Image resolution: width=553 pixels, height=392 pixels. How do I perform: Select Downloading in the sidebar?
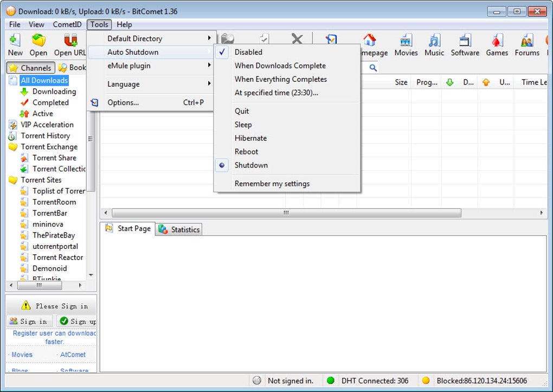click(x=54, y=92)
